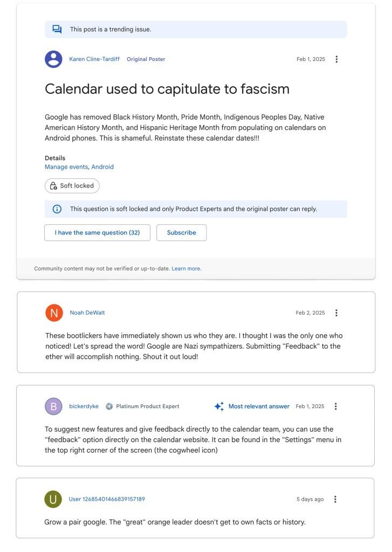Click the green U user avatar
The width and height of the screenshot is (392, 552).
(x=53, y=499)
